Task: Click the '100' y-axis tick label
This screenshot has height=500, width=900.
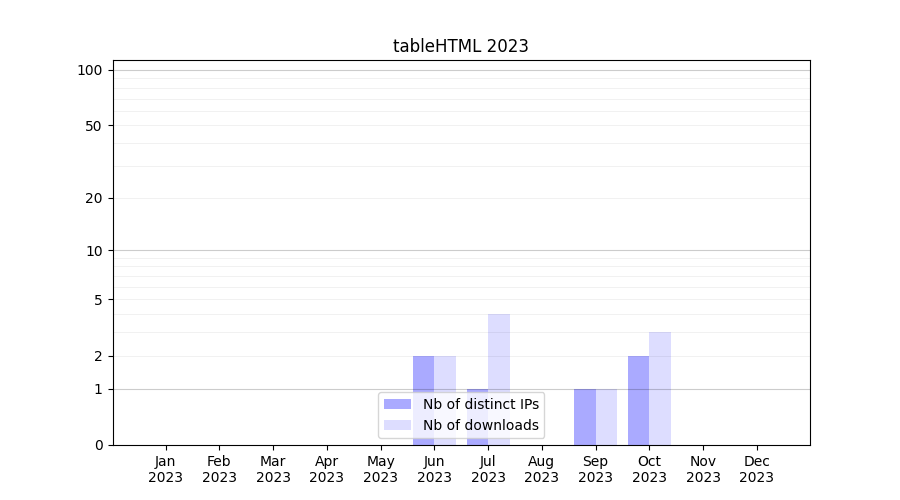Action: point(90,70)
